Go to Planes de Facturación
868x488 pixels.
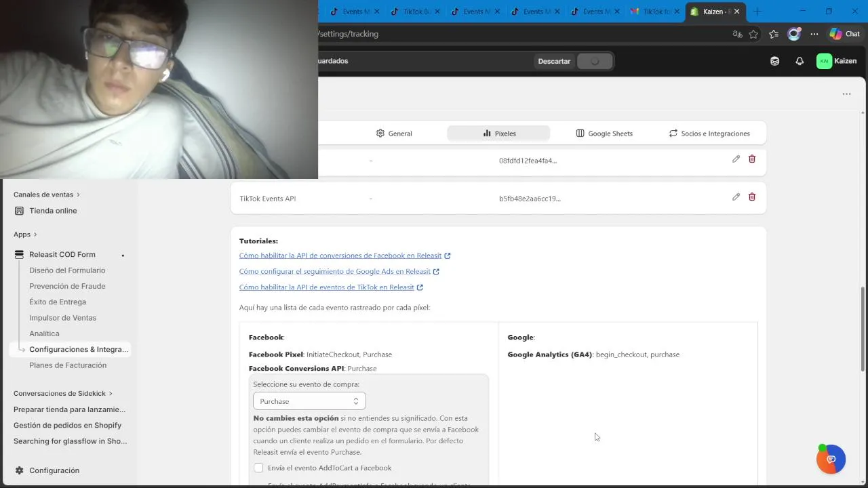click(68, 365)
